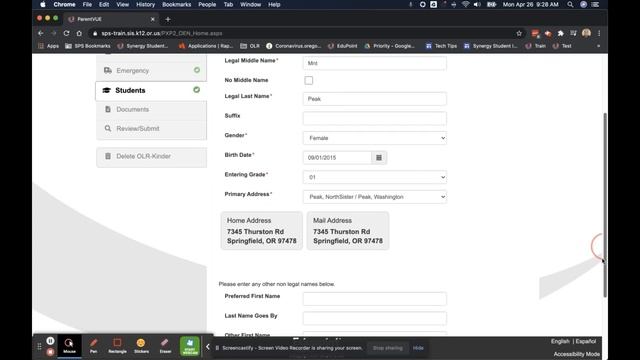This screenshot has width=640, height=360.
Task: Click the Delete OLR-Kinder button
Action: (151, 156)
